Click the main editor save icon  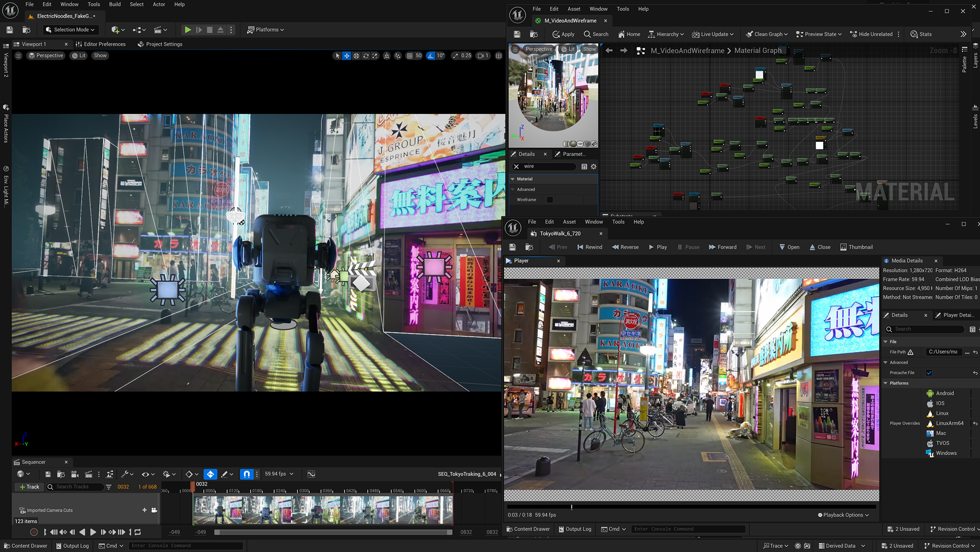(9, 30)
